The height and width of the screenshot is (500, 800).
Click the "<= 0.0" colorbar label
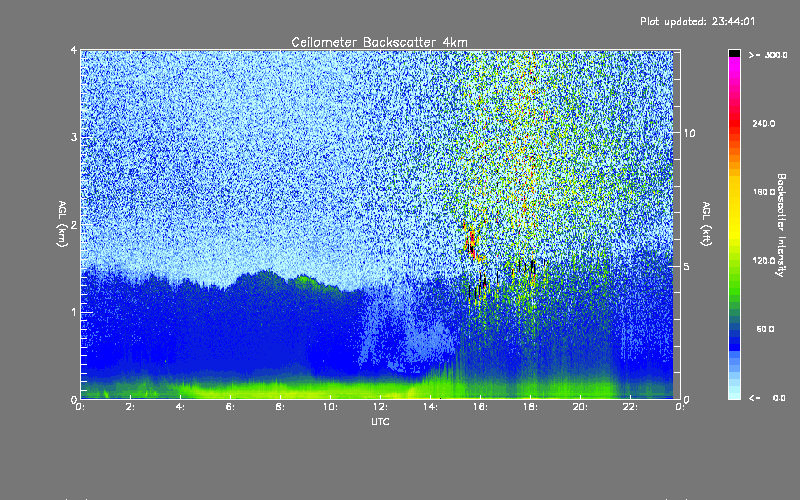[x=768, y=398]
